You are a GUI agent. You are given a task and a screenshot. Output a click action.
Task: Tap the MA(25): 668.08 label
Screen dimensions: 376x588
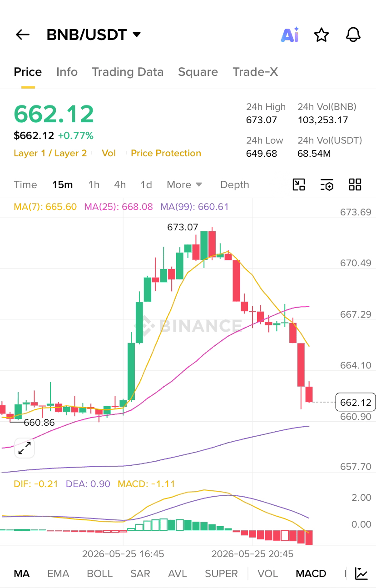pos(119,207)
